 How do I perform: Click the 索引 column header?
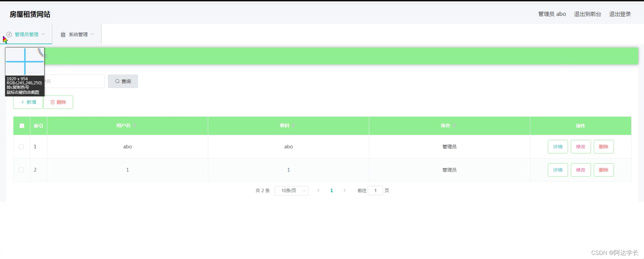coord(38,126)
